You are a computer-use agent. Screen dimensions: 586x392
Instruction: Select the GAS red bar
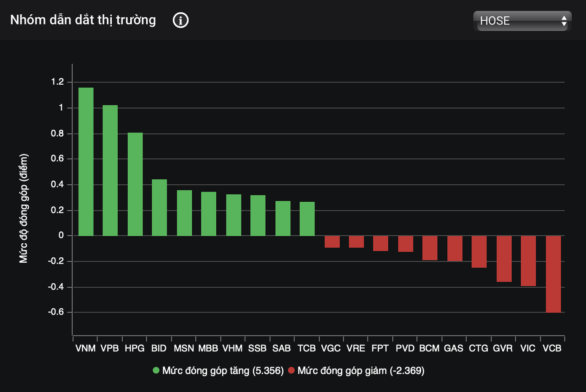click(454, 248)
